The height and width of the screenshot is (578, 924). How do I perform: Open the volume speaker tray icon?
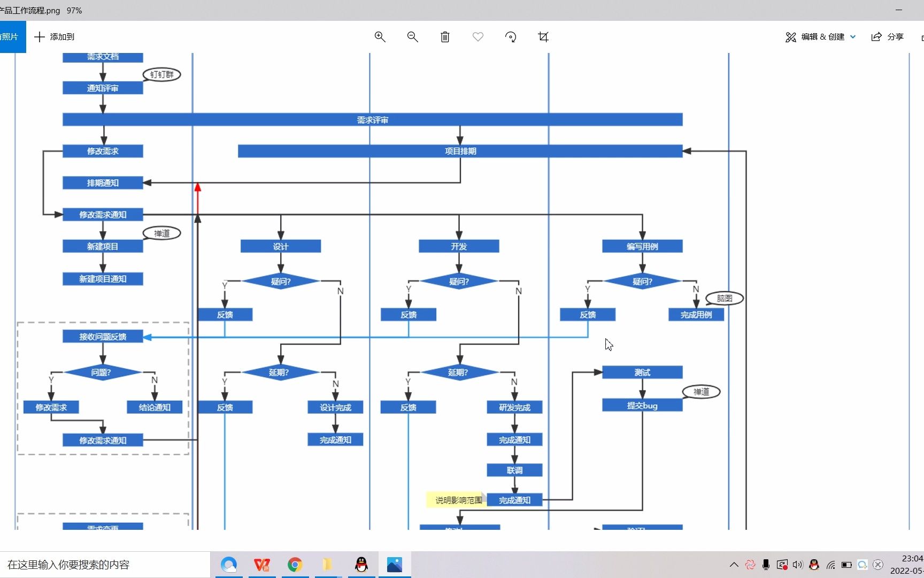798,565
